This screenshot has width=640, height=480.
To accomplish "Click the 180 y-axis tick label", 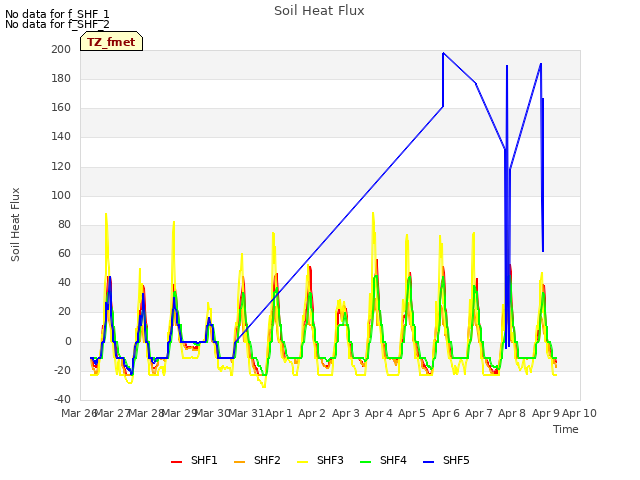I will click(x=61, y=78).
